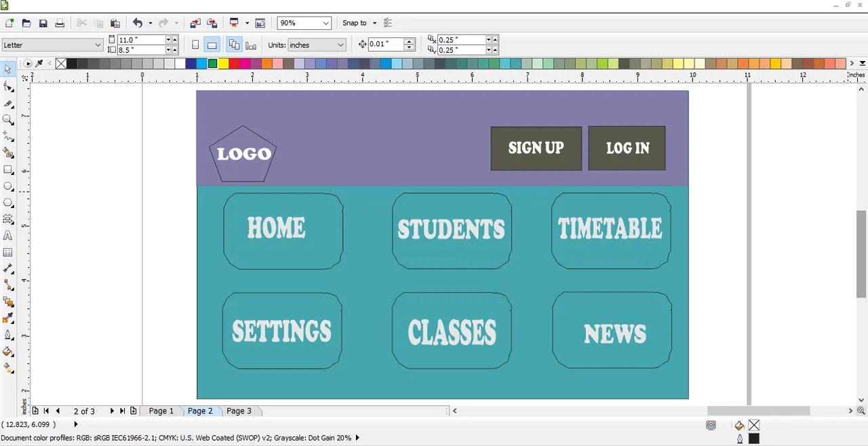Toggle Current Page layout button
Viewport: 868px width, 446px height.
251,45
